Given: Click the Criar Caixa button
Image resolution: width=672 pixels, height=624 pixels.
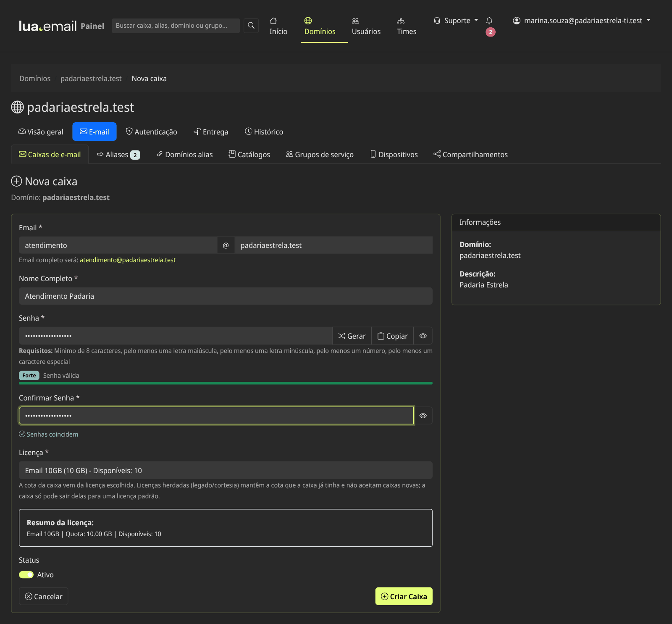Looking at the screenshot, I should click(404, 596).
